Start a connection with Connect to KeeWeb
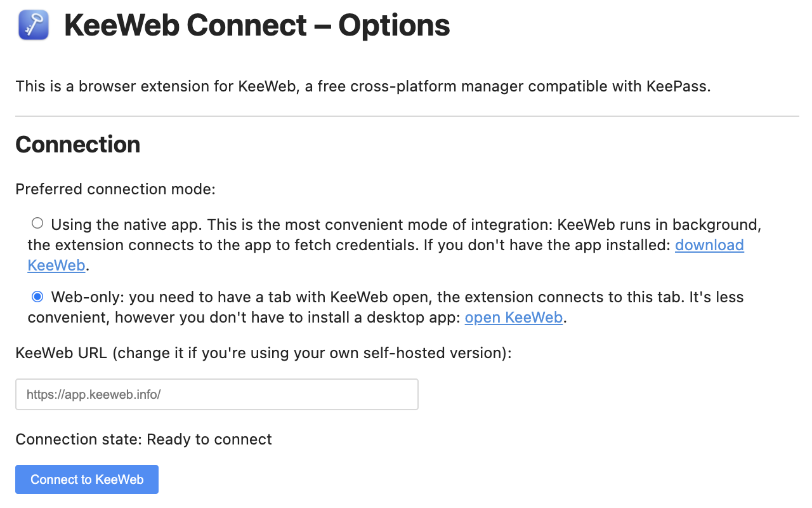Screen dimensions: 812x508 tap(86, 479)
